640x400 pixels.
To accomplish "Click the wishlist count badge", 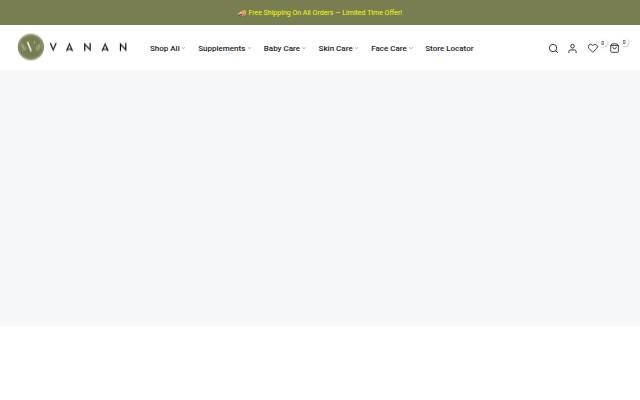I will tap(602, 43).
